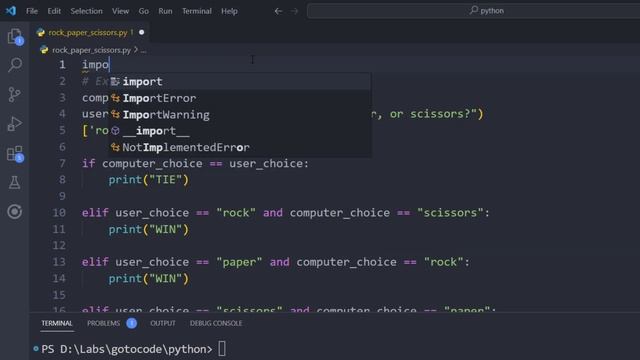This screenshot has width=640, height=360.
Task: Click the Problems count badge
Action: pyautogui.click(x=131, y=323)
